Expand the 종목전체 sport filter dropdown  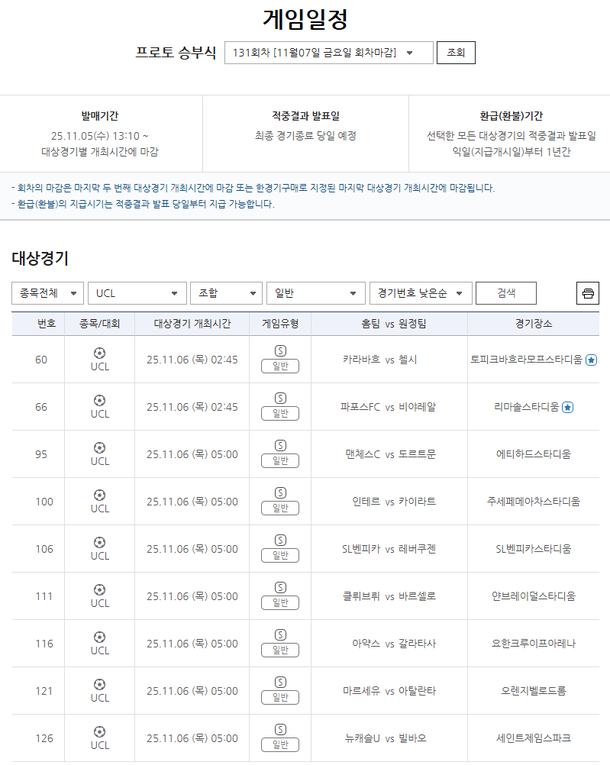click(47, 293)
